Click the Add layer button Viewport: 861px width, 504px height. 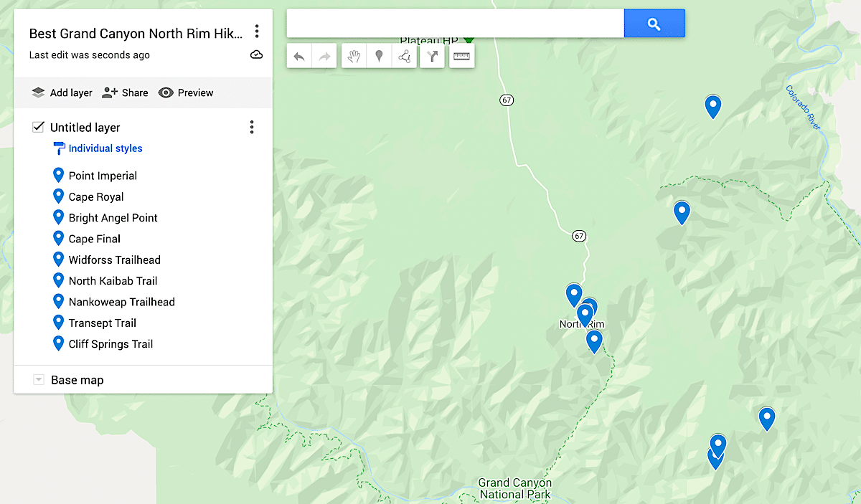tap(62, 92)
